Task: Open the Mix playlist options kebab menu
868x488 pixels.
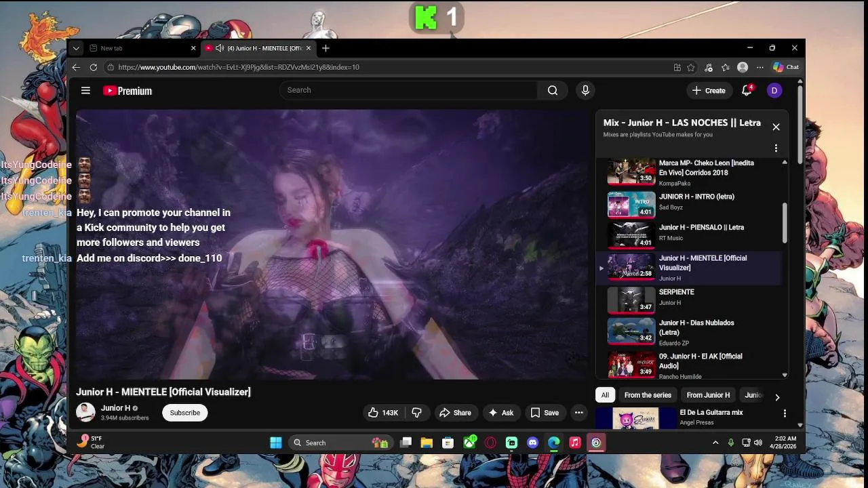Action: click(776, 148)
